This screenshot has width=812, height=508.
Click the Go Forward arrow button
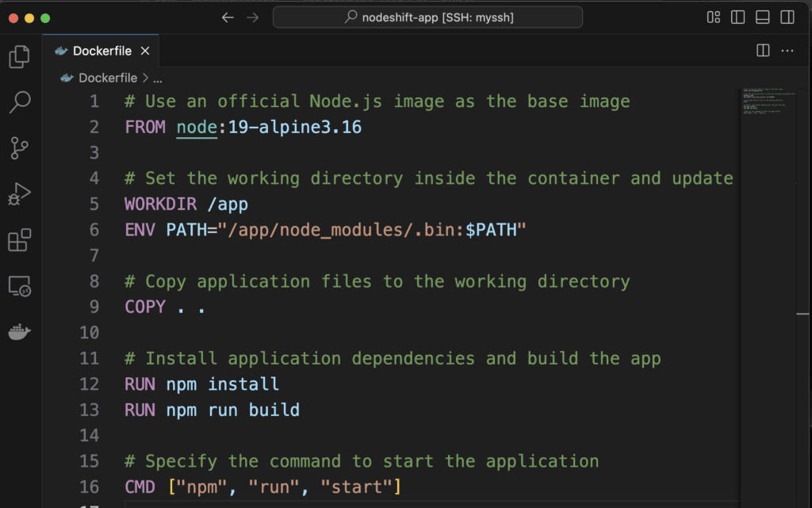coord(252,17)
